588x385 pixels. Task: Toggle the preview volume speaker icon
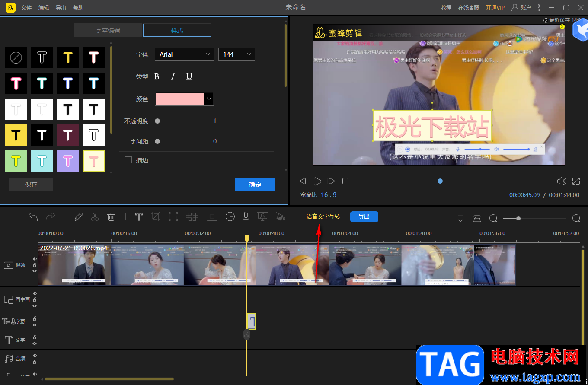(562, 181)
